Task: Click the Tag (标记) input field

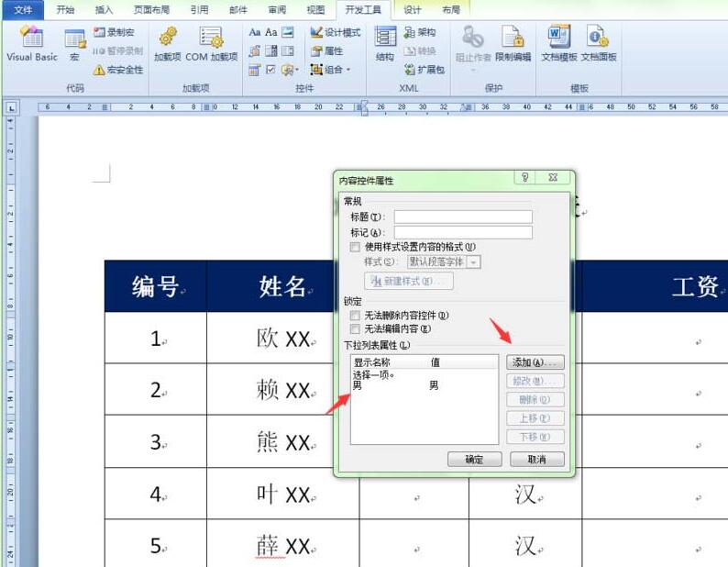Action: pyautogui.click(x=463, y=232)
